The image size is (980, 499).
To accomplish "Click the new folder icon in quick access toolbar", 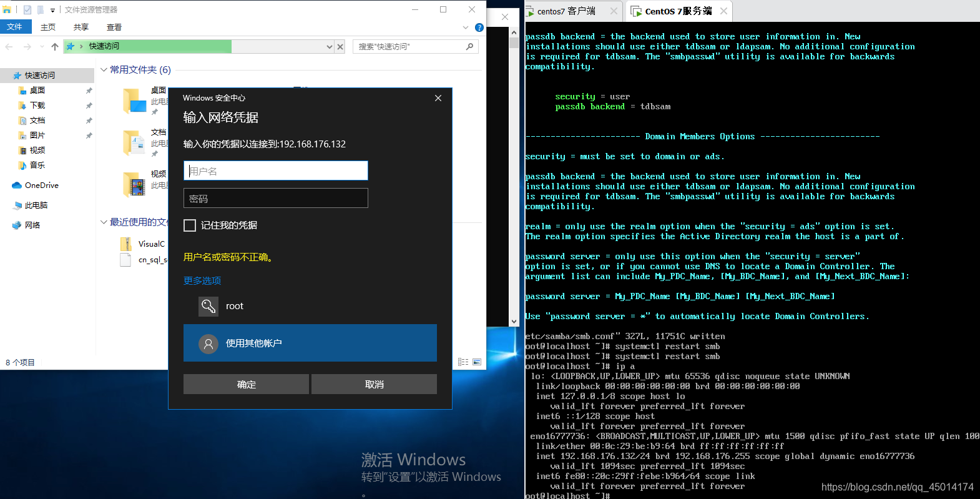I will (x=40, y=10).
